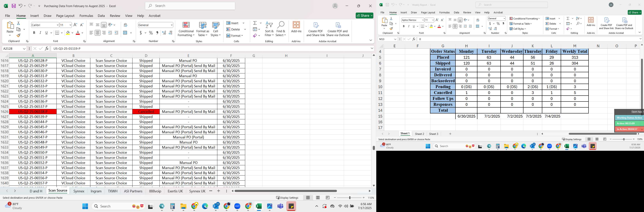This screenshot has width=644, height=212.
Task: Click Format as Table in Weekly Report ribbon
Action: (x=521, y=24)
